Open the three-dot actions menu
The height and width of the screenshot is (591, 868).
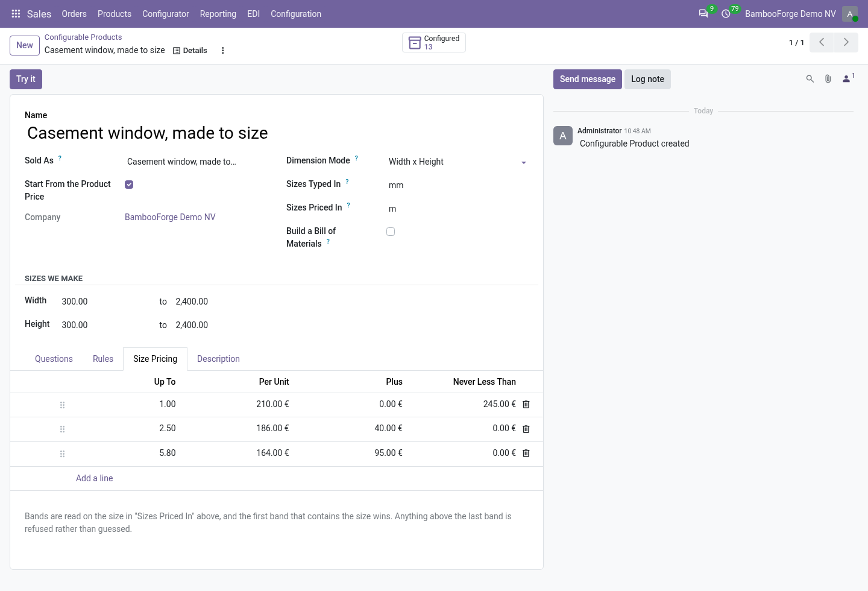pos(223,51)
